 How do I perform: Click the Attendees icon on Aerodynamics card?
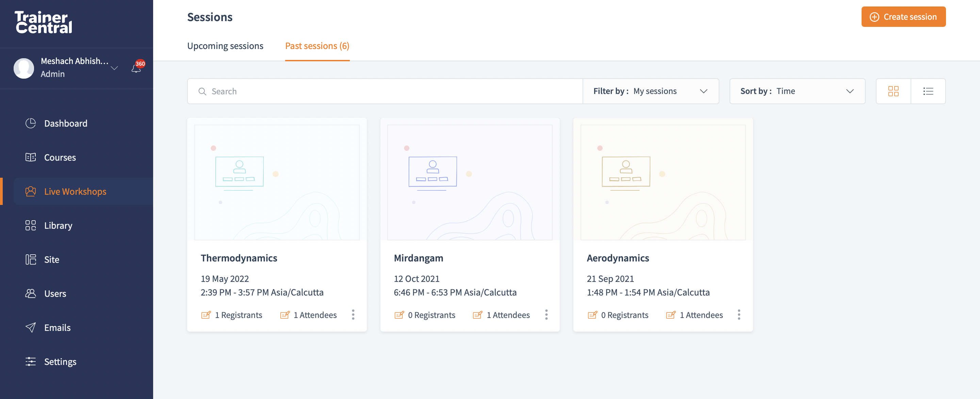(671, 315)
